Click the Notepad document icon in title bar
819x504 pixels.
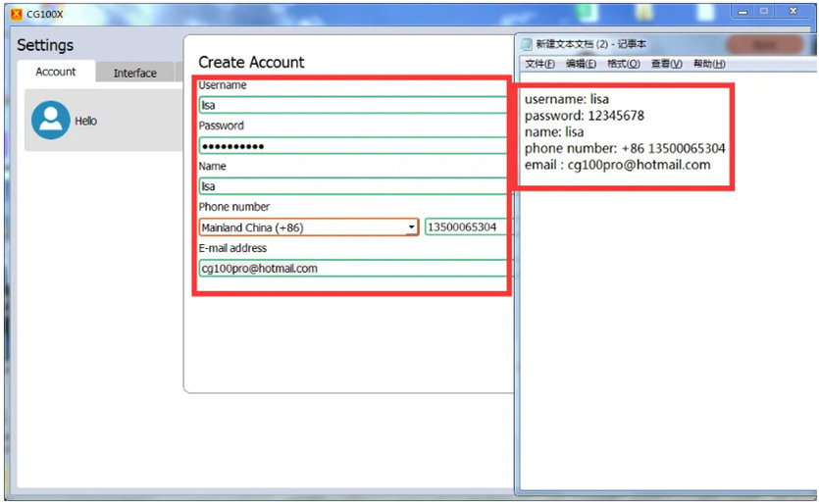point(527,44)
